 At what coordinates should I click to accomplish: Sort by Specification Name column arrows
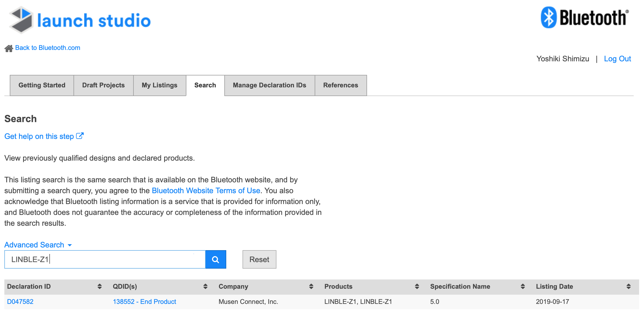click(x=523, y=287)
